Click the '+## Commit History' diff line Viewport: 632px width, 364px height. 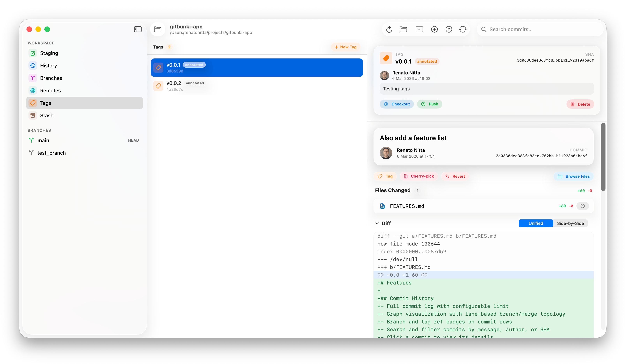pyautogui.click(x=405, y=299)
